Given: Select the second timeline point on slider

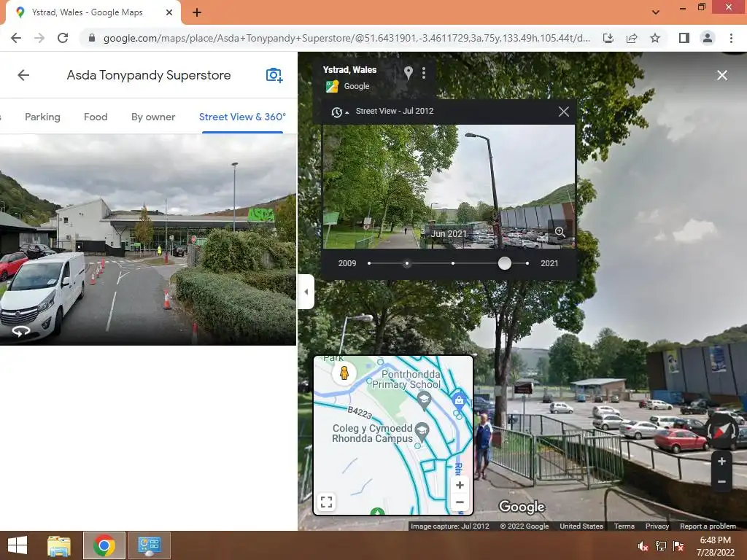Looking at the screenshot, I should [x=406, y=263].
